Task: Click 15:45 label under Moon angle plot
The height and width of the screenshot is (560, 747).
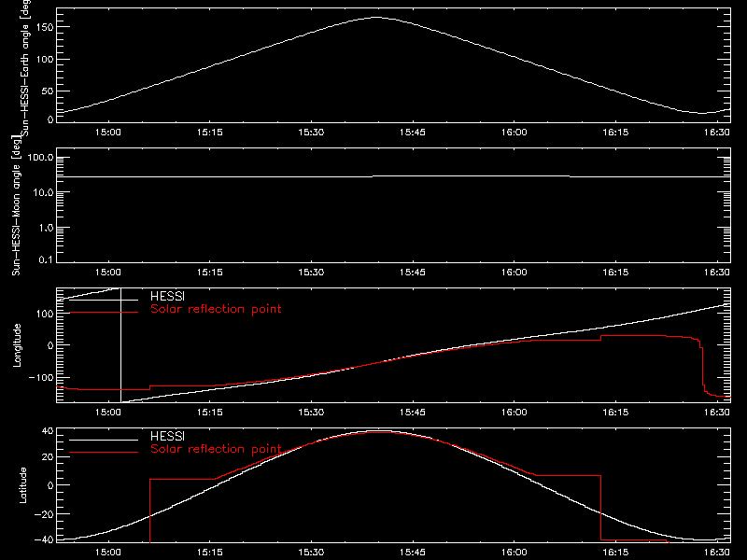Action: coord(413,273)
